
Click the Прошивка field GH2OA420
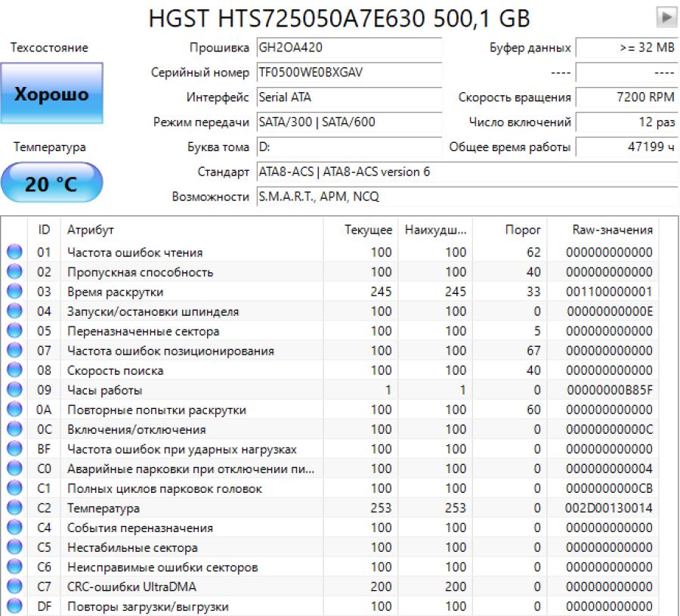coord(348,48)
